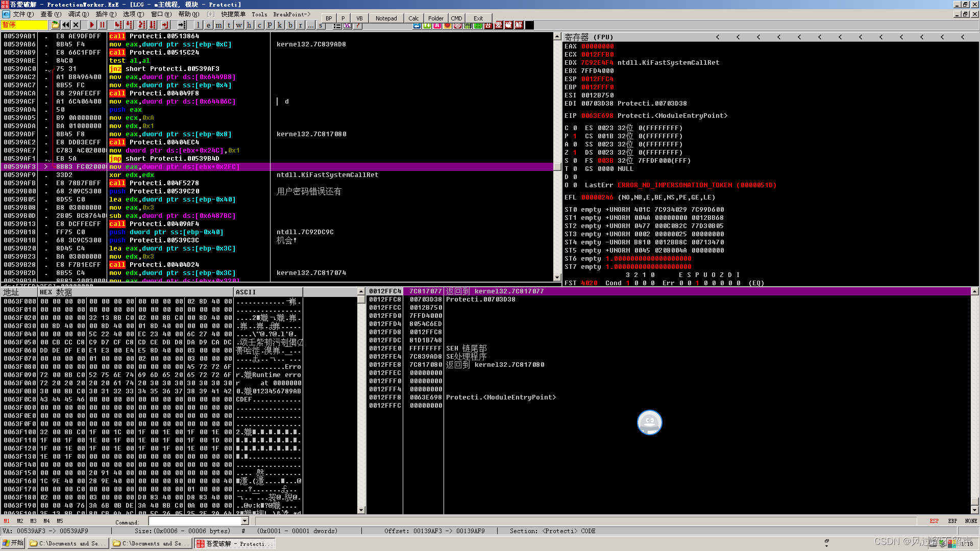Image resolution: width=980 pixels, height=551 pixels.
Task: Click the Windows 开始 start button
Action: (13, 543)
